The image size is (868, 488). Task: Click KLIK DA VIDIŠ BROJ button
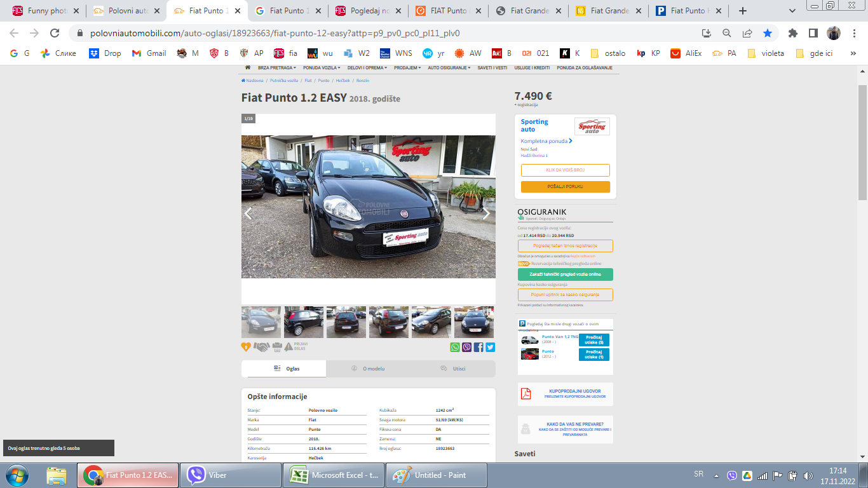click(x=565, y=170)
